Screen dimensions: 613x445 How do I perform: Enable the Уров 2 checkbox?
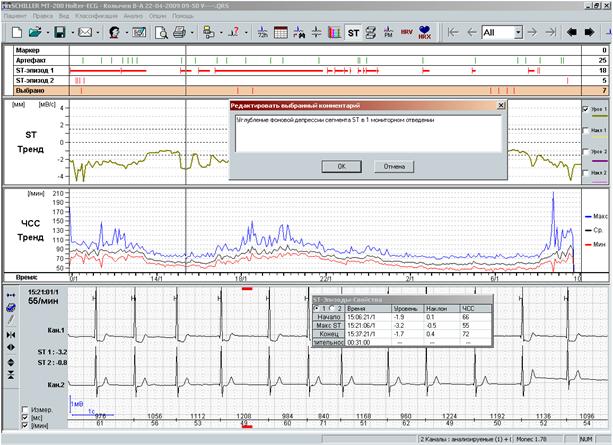click(586, 151)
